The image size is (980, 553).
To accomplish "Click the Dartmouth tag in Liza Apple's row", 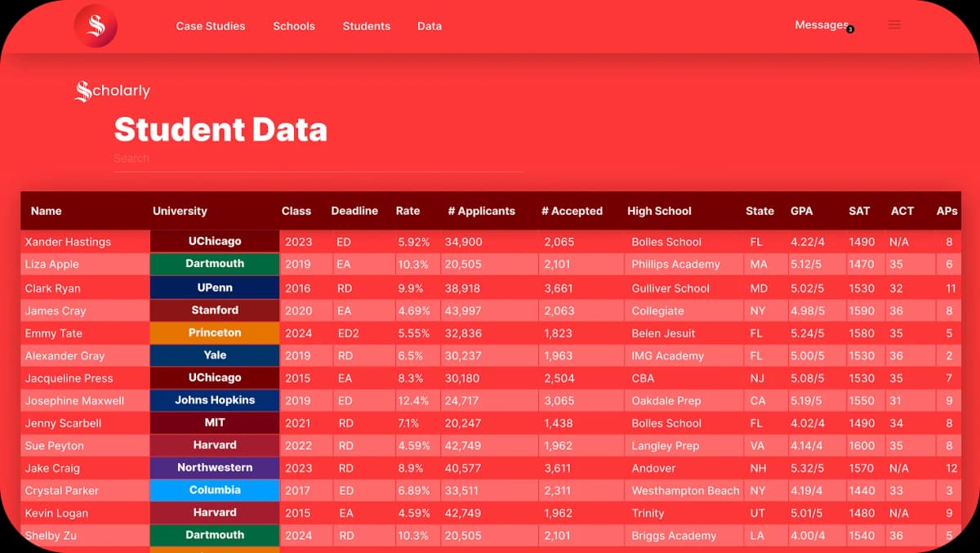I will [x=215, y=263].
